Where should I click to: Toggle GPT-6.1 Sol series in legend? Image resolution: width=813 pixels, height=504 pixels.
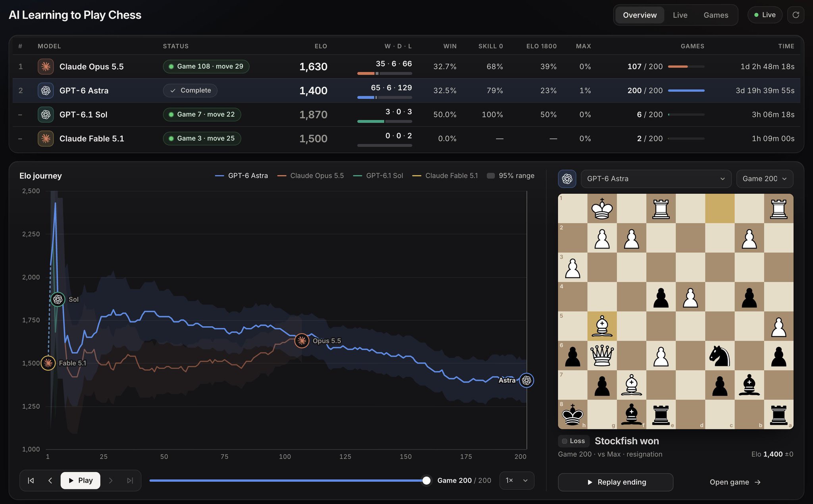pos(378,176)
